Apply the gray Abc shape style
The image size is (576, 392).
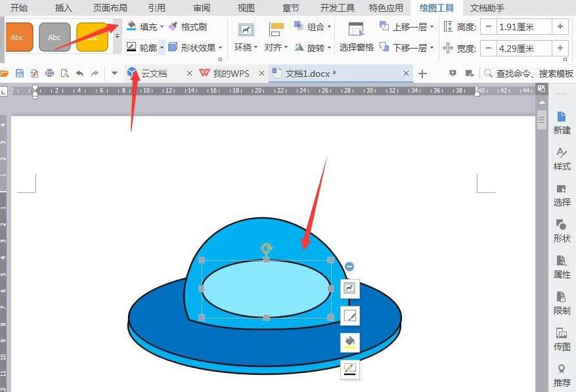(55, 37)
